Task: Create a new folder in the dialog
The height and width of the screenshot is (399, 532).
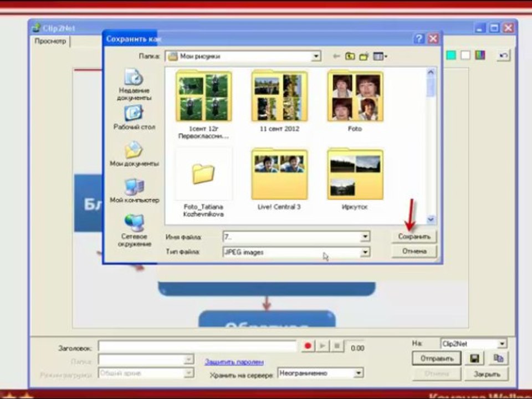Action: 364,57
